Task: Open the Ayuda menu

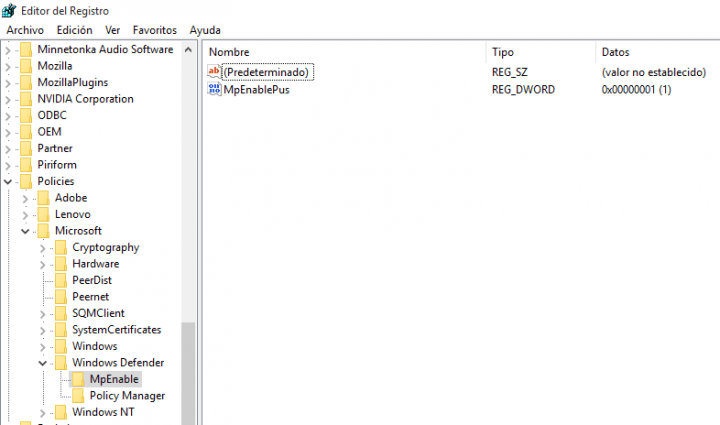Action: pyautogui.click(x=205, y=30)
